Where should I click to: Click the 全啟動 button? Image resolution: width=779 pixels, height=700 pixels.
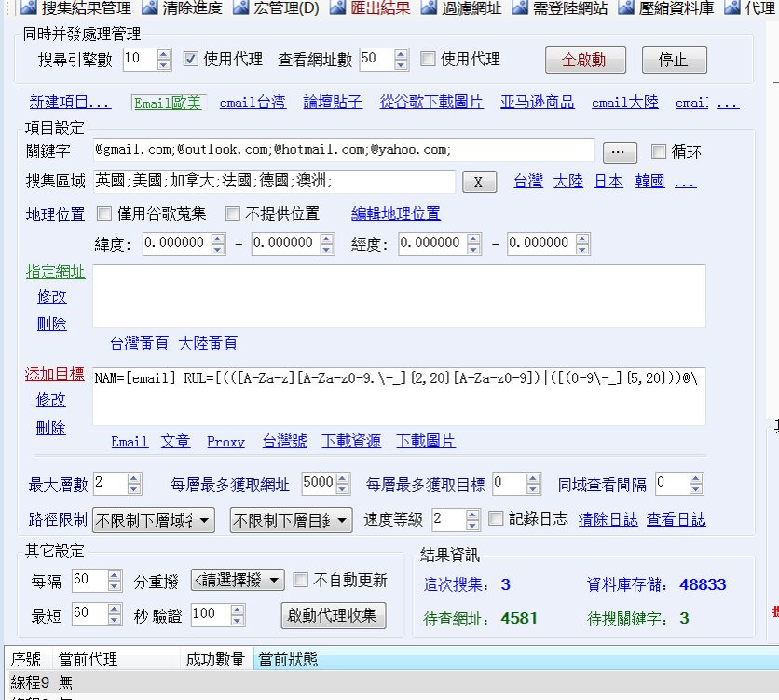583,60
